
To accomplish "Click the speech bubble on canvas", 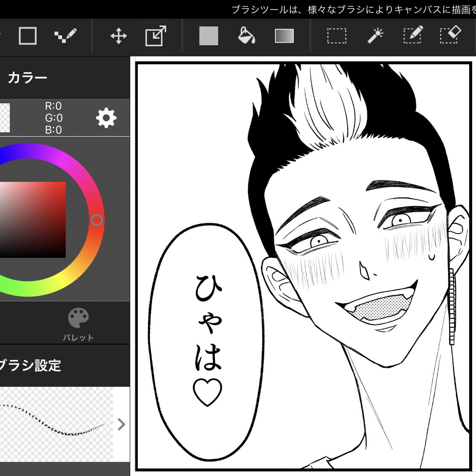I will 207,342.
